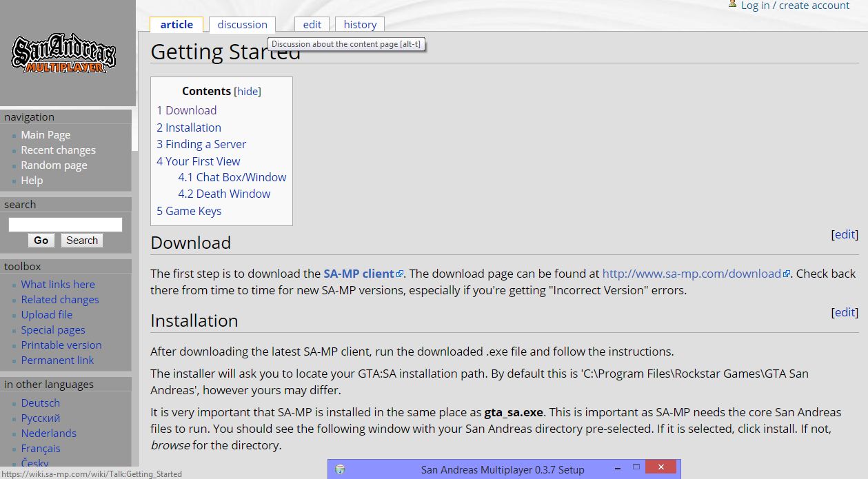Jump to 4.2 Death Window
The width and height of the screenshot is (868, 479).
224,194
